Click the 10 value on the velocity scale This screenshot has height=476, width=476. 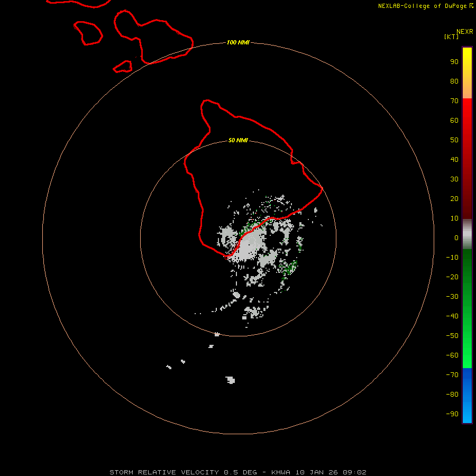coord(454,218)
